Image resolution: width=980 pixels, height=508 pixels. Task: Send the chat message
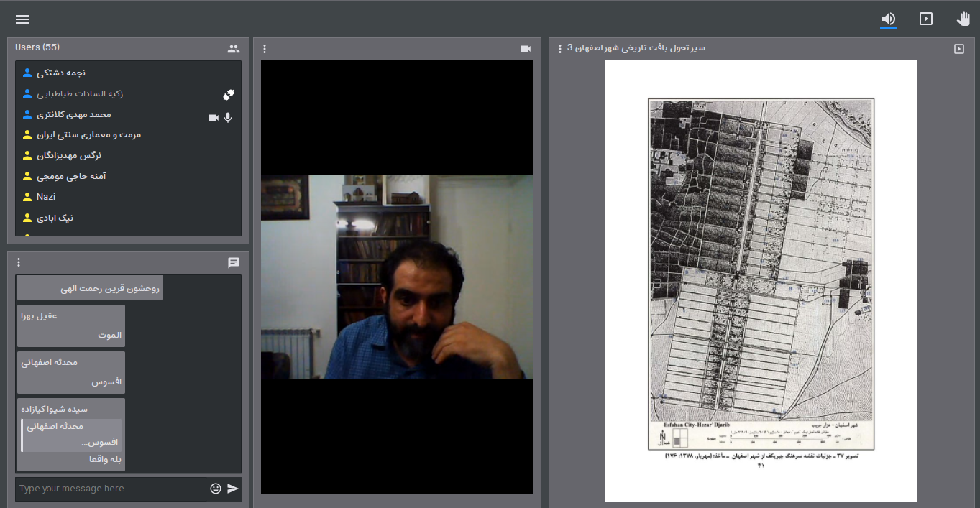[x=233, y=489]
